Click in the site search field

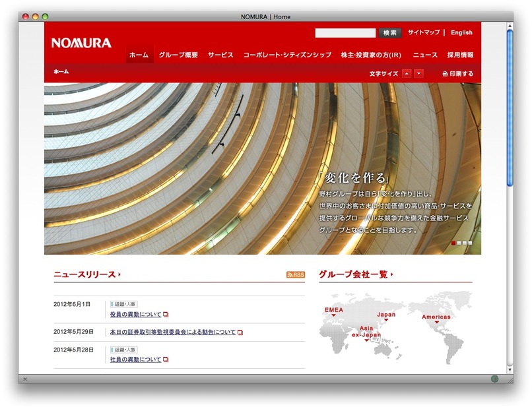pyautogui.click(x=345, y=33)
